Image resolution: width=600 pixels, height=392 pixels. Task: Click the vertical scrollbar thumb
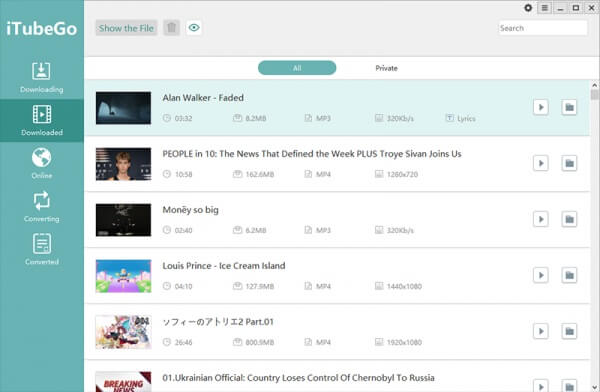point(594,94)
